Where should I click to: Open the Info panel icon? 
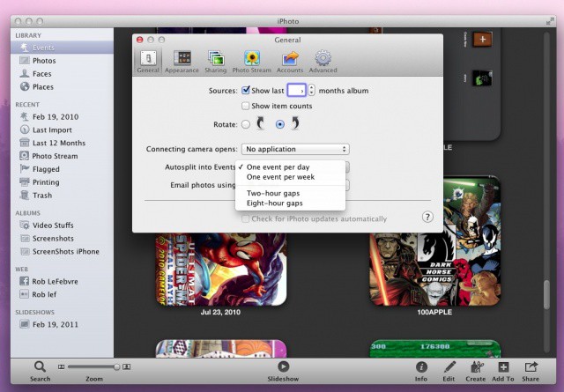click(x=421, y=366)
